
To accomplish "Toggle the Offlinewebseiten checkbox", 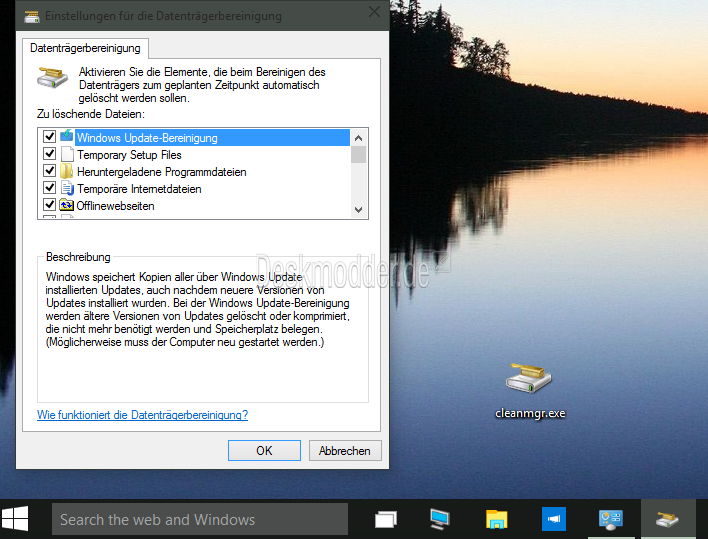I will coord(49,205).
